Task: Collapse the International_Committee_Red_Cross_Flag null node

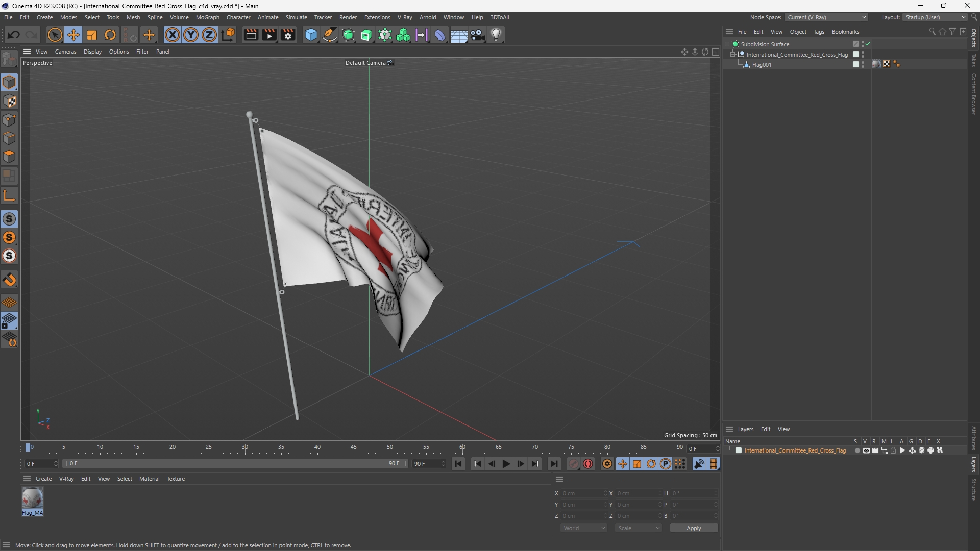Action: pyautogui.click(x=733, y=54)
